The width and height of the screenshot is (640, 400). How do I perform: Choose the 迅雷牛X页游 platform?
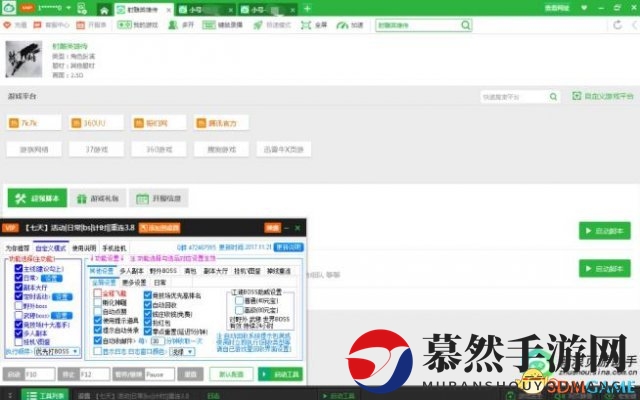tap(284, 149)
